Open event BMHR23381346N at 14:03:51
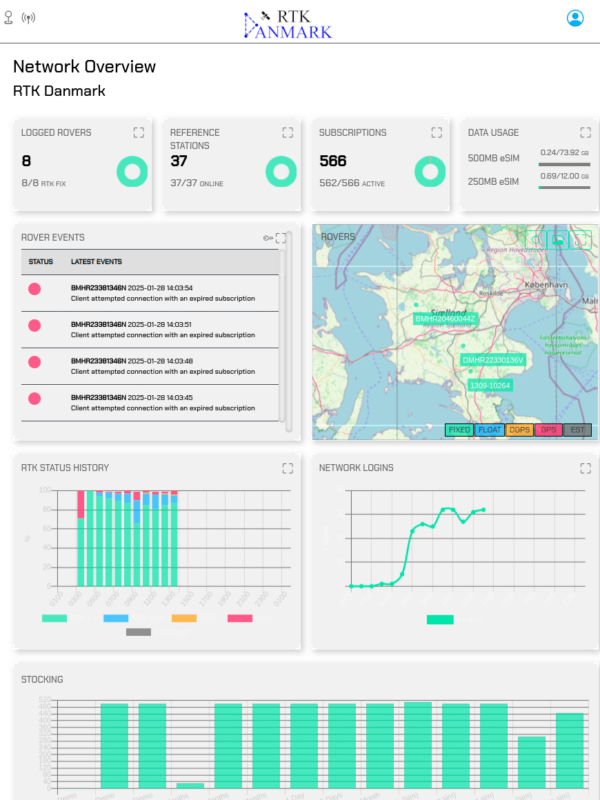Viewport: 600px width, 800px height. (x=150, y=330)
